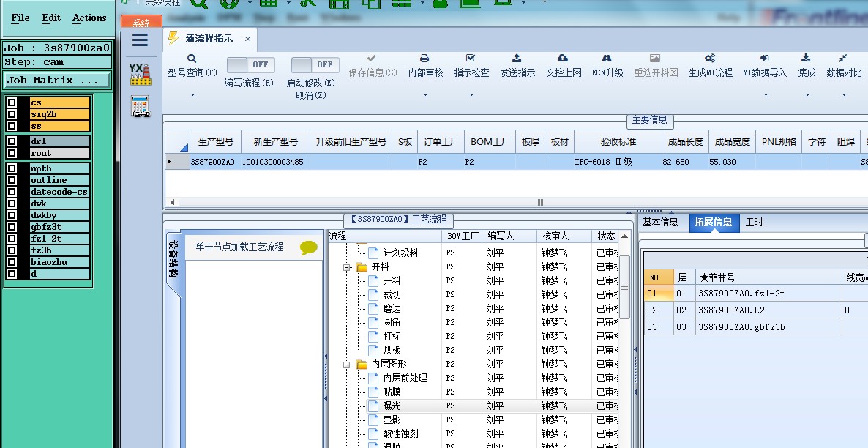Click the 系统 orange tab
The height and width of the screenshot is (448, 868).
coord(141,22)
